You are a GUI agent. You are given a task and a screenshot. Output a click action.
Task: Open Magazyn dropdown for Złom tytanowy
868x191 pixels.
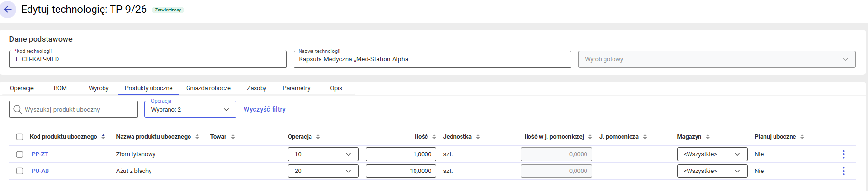(712, 154)
